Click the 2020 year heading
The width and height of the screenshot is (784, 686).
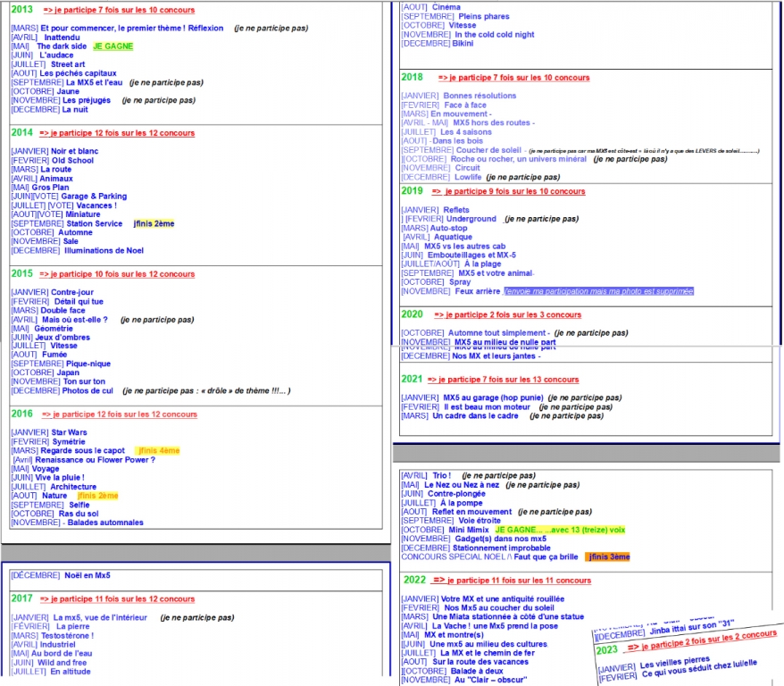(412, 314)
